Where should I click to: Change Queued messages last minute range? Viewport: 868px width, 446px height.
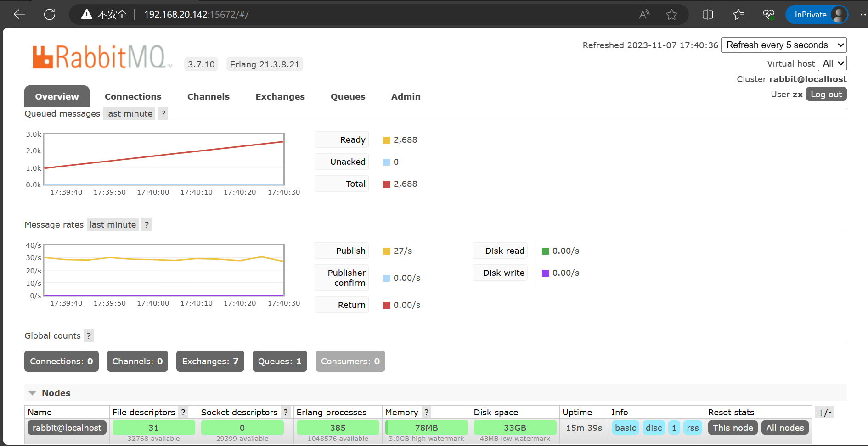129,113
